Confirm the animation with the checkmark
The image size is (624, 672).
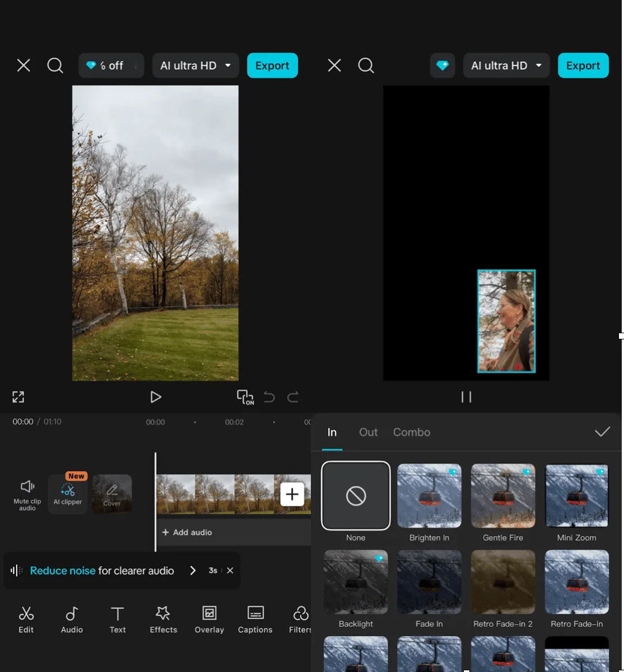603,432
